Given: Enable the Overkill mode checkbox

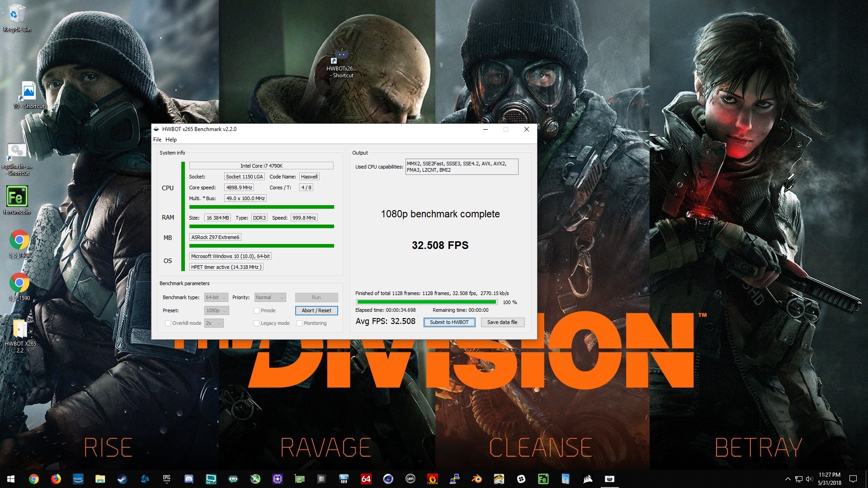Looking at the screenshot, I should 168,323.
